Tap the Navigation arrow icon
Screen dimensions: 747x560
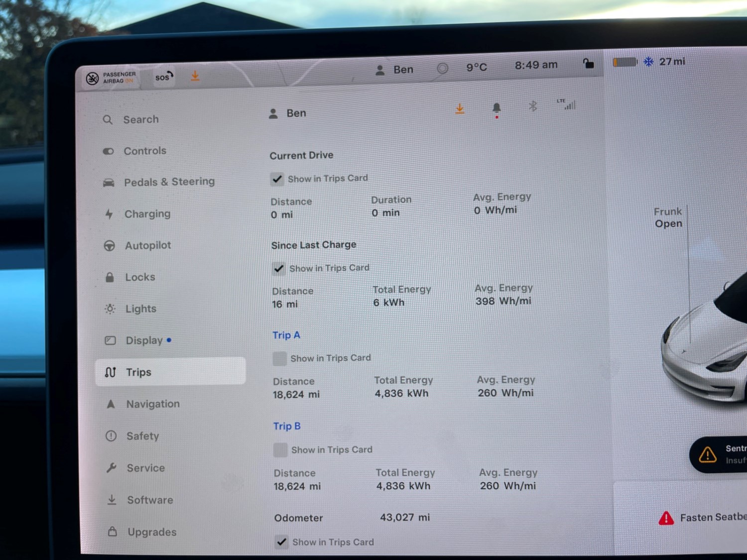[x=111, y=404]
